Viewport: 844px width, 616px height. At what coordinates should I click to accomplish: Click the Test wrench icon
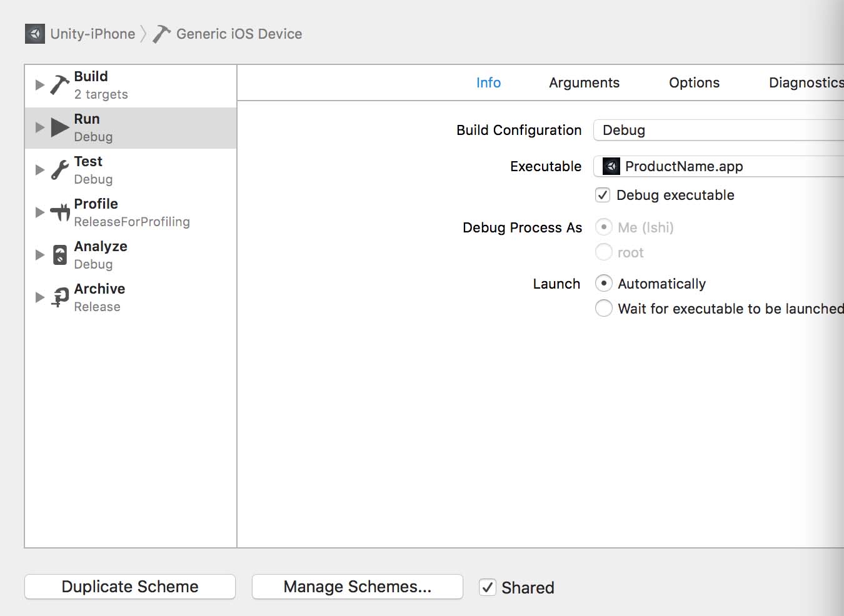(x=60, y=170)
